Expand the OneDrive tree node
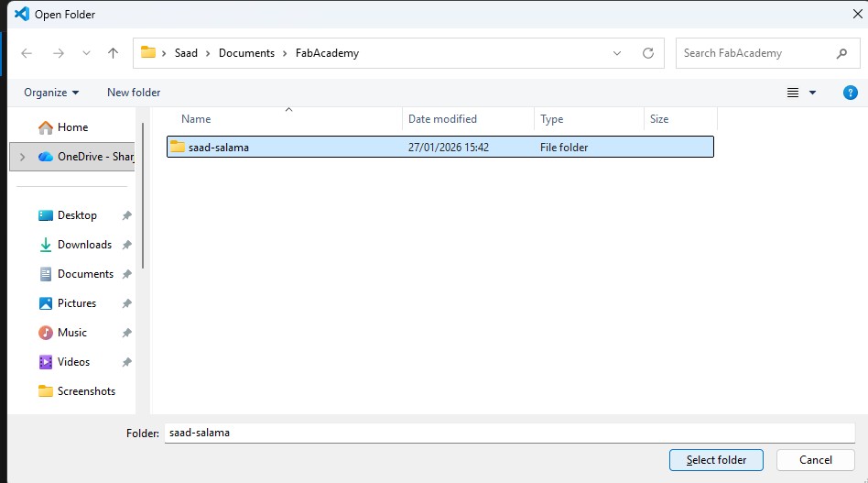Screen dimensions: 868x483 pos(23,157)
